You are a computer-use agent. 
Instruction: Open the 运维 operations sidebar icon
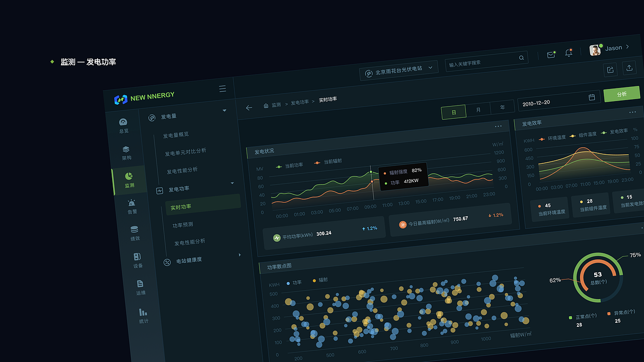pos(140,287)
